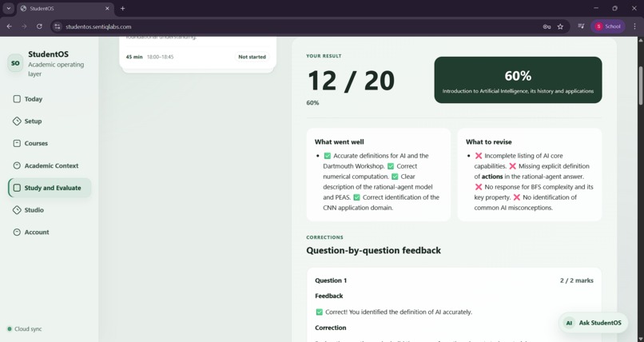Click 'Academic operating layer' subtitle
This screenshot has height=342, width=644.
56,70
